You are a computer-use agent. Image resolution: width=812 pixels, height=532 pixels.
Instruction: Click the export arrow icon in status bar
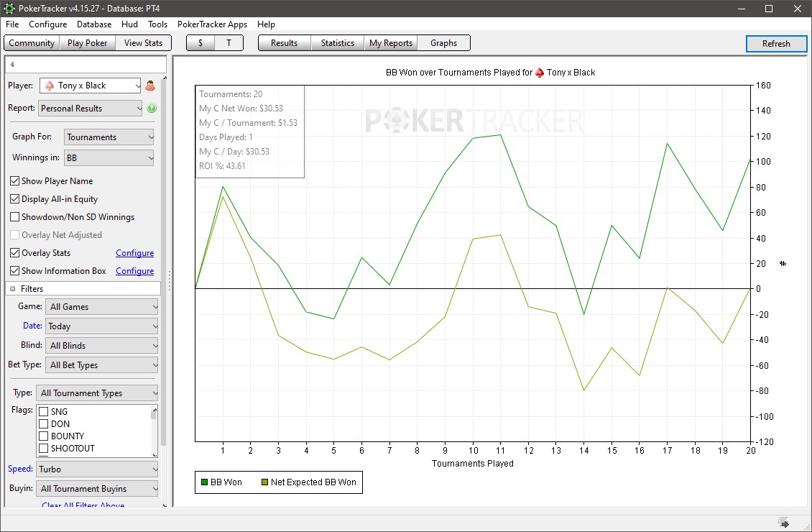[x=783, y=522]
